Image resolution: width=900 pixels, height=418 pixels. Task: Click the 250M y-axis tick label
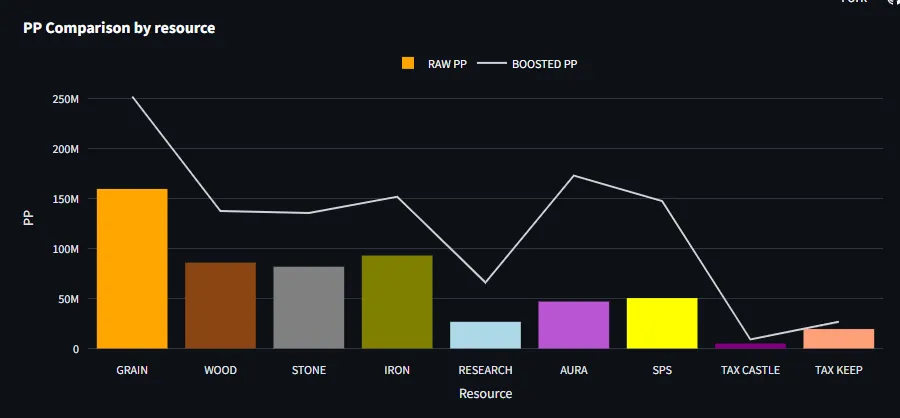point(65,99)
